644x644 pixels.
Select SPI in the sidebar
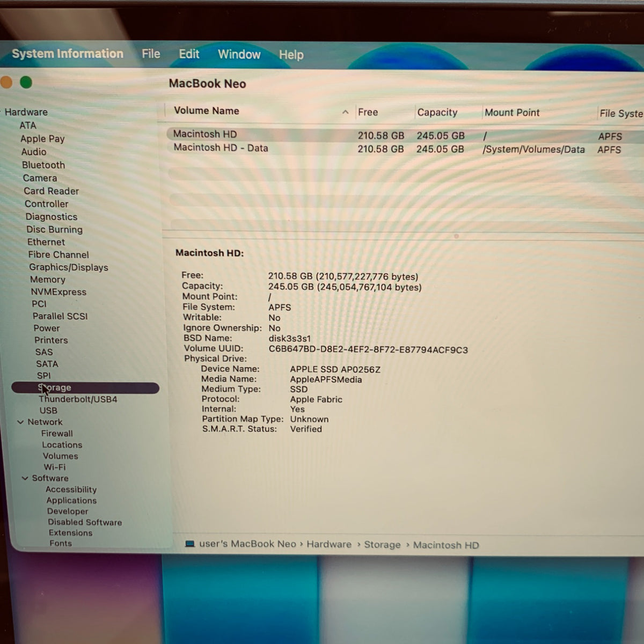click(x=44, y=376)
